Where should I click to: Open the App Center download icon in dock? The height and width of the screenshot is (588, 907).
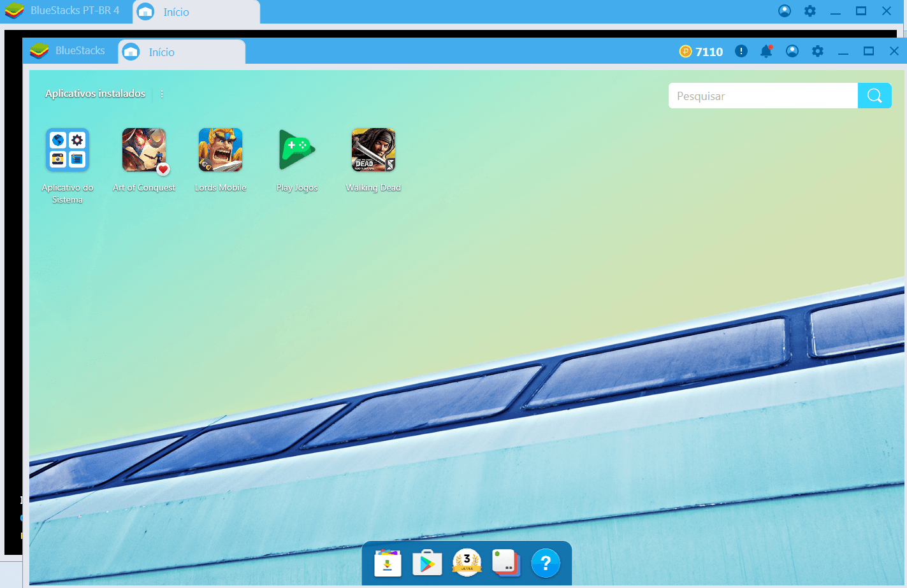pos(388,563)
